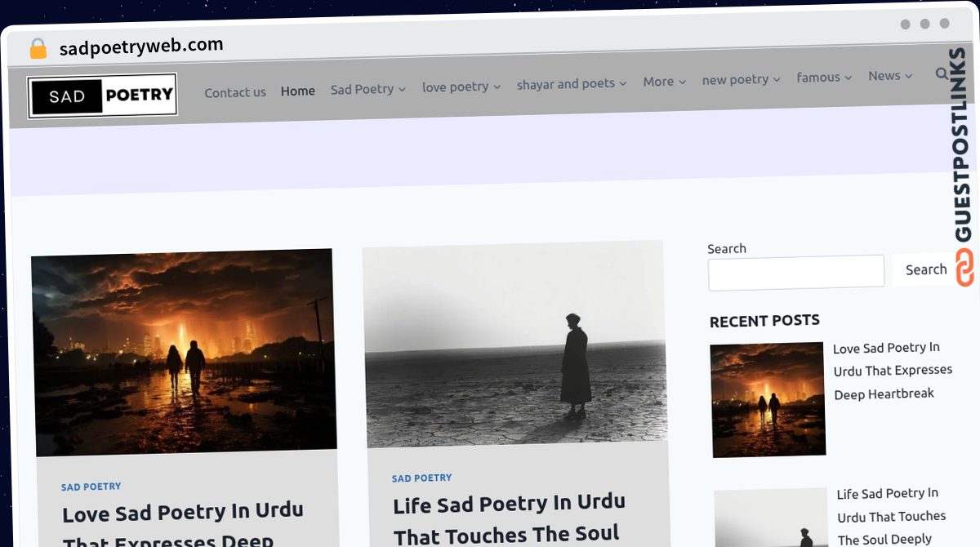Open Life Sad Poetry In Urdu article title
Screen dimensions: 980x547
pos(510,518)
